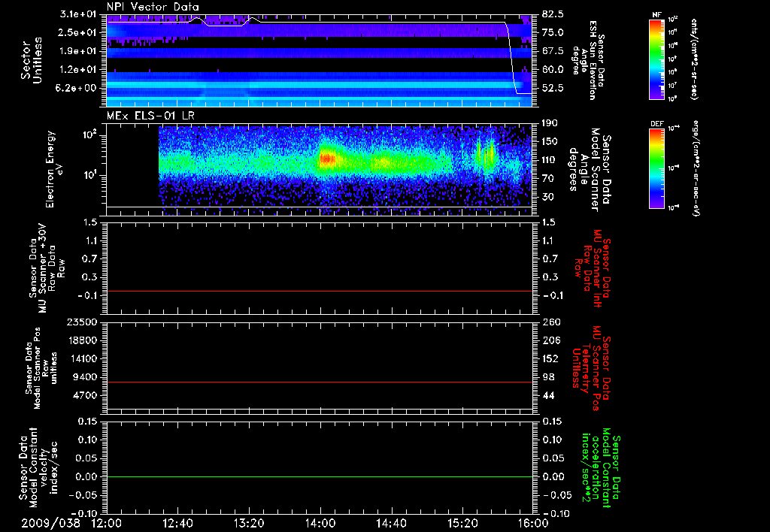The height and width of the screenshot is (532, 770).
Task: Click the 260 telemetry tick label
Action: (x=551, y=322)
